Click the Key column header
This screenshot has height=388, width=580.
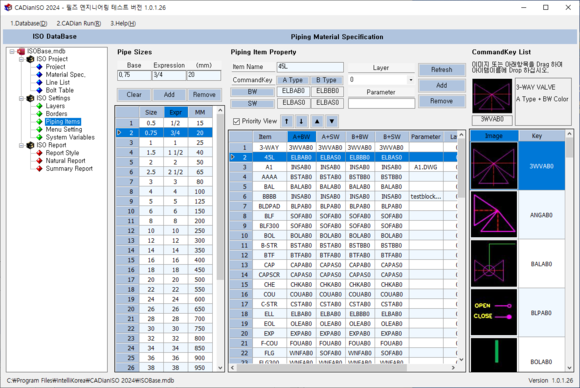tap(537, 136)
